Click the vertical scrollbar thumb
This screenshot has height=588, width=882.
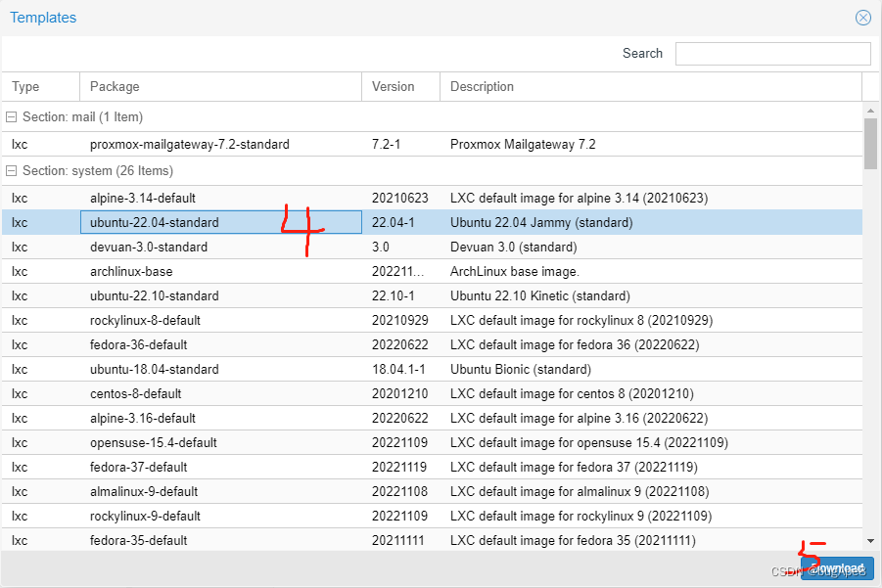871,144
